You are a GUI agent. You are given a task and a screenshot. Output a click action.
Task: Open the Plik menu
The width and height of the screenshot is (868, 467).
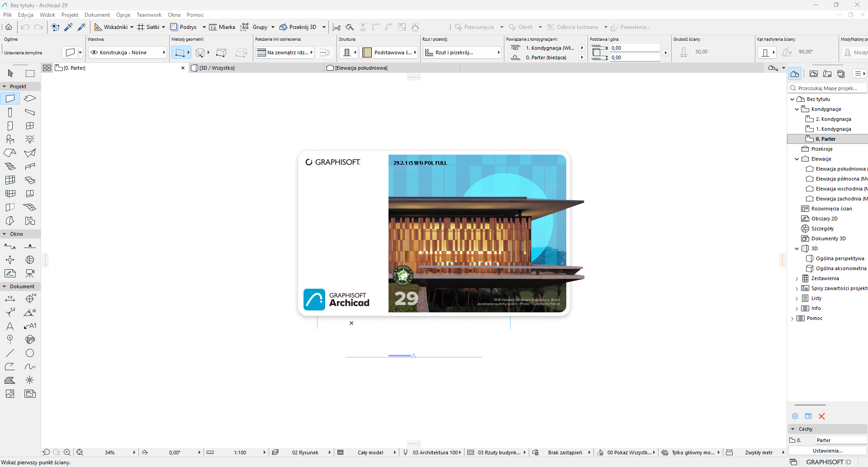point(8,15)
